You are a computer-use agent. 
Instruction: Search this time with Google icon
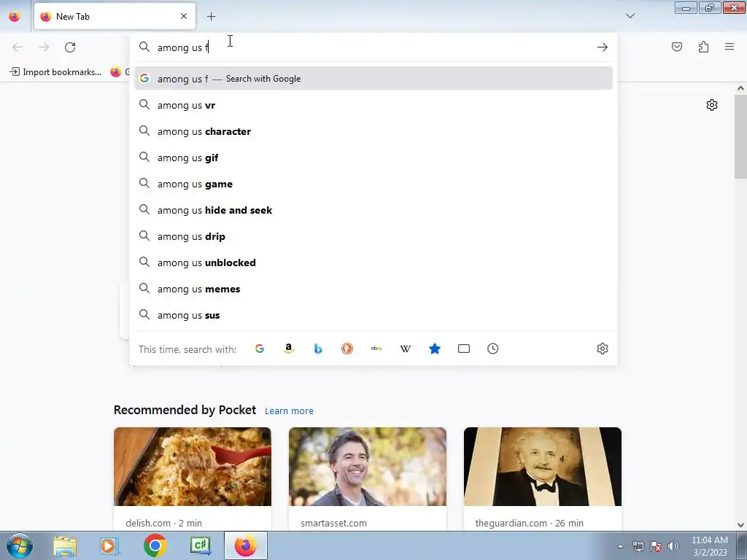pyautogui.click(x=260, y=349)
